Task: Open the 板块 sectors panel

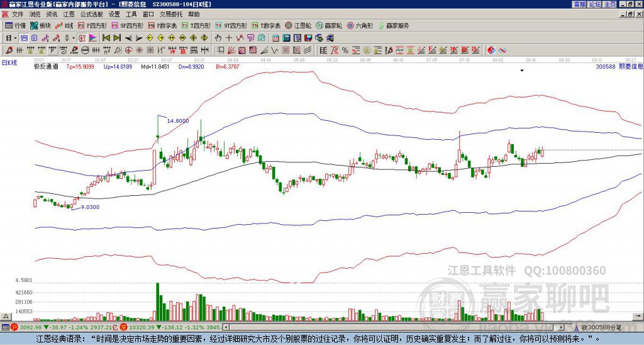Action: (x=40, y=25)
